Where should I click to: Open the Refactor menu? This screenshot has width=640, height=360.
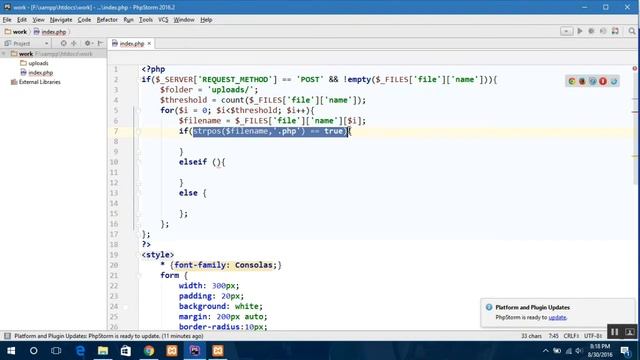point(107,20)
